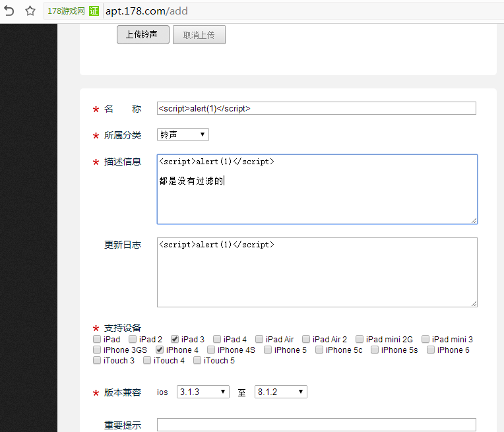504x432 pixels.
Task: Check the iPad 4 checkbox
Action: [x=217, y=339]
